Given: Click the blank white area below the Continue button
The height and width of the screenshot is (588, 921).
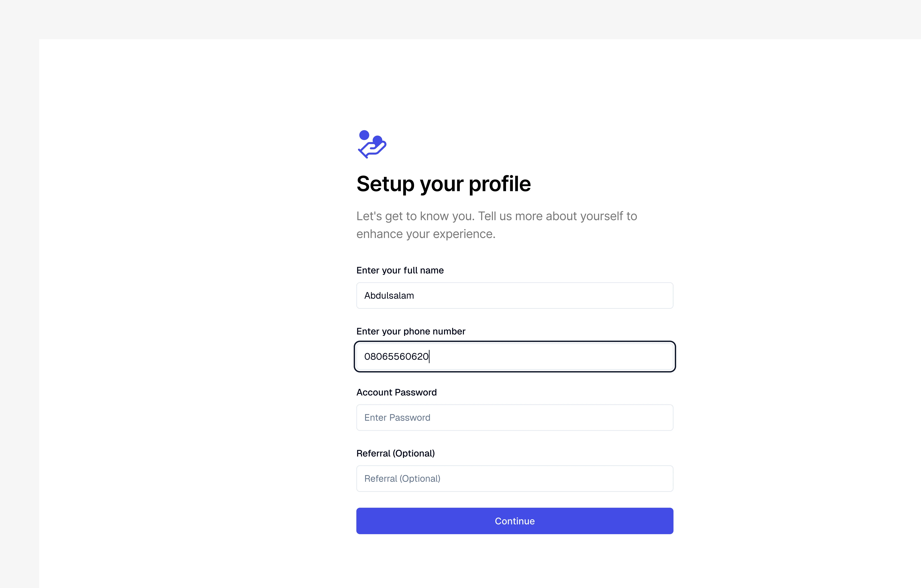Looking at the screenshot, I should pyautogui.click(x=514, y=562).
